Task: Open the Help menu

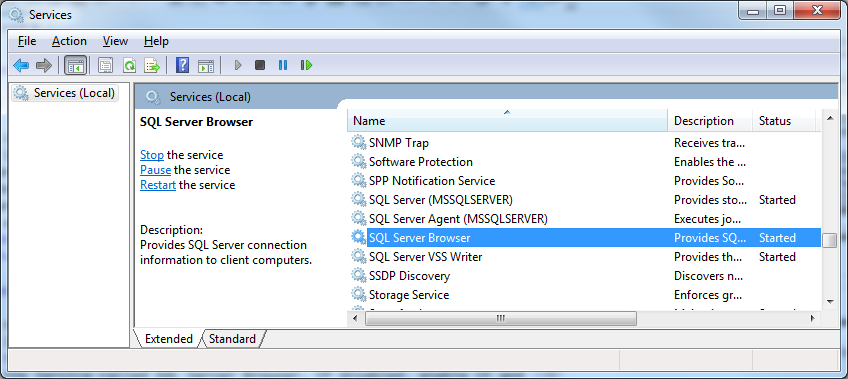Action: pos(156,41)
